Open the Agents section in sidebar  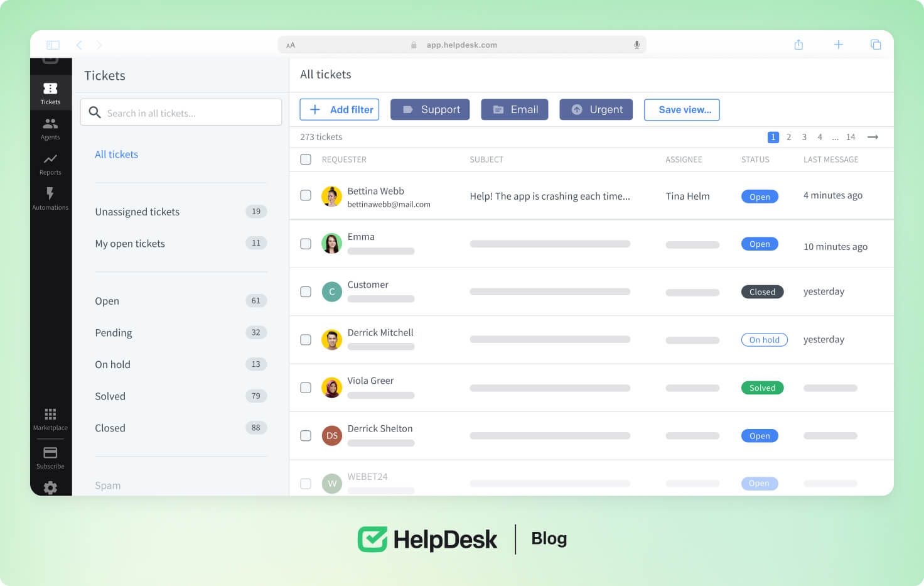click(x=50, y=128)
